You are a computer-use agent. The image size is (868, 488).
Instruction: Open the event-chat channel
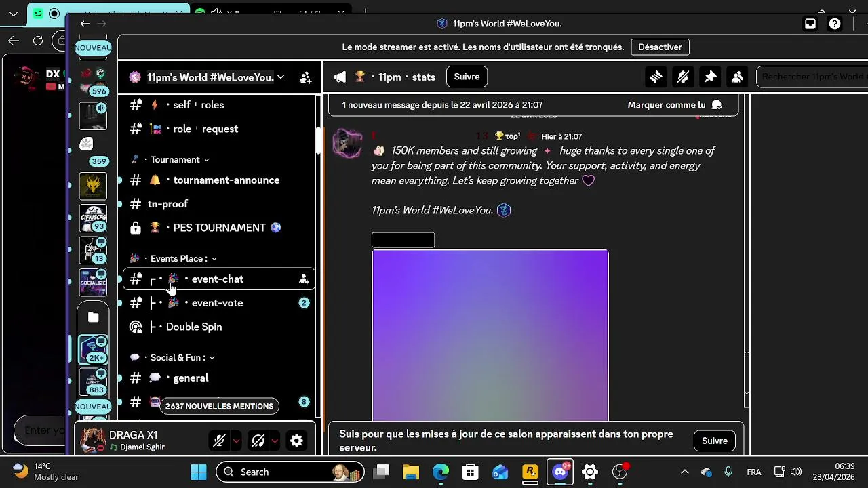(218, 279)
